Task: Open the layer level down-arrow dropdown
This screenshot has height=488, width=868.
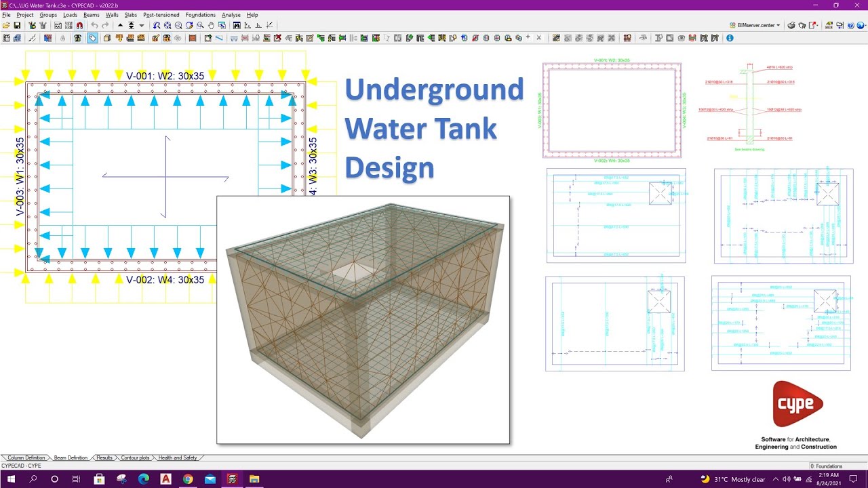Action: 141,25
